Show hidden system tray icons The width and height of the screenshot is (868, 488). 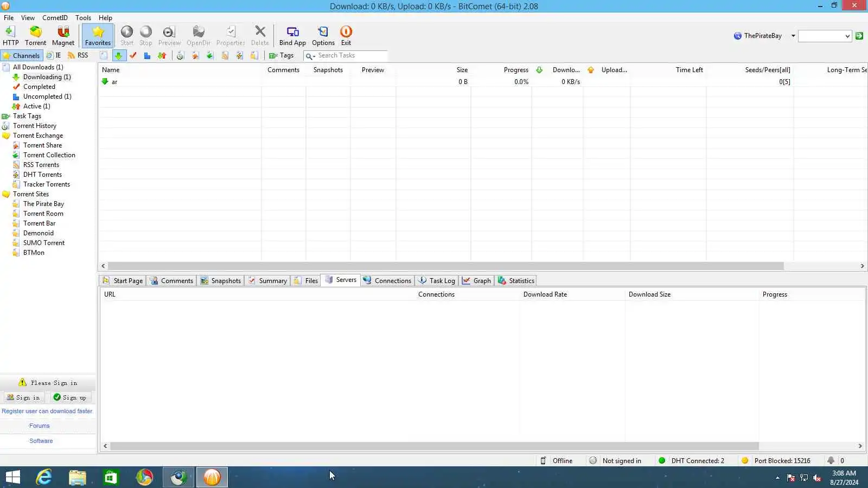coord(777,478)
